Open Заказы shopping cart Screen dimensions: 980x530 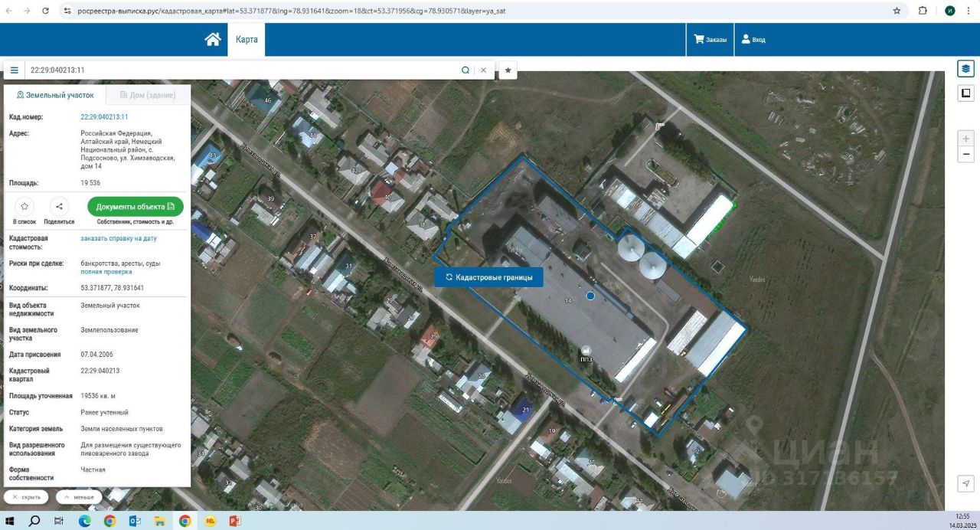710,39
